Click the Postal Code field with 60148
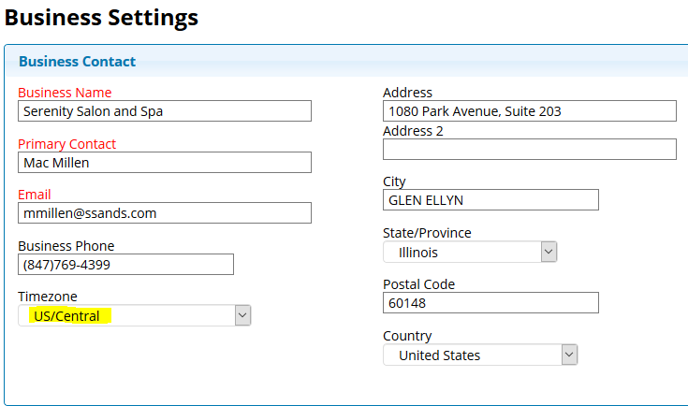 coord(491,303)
